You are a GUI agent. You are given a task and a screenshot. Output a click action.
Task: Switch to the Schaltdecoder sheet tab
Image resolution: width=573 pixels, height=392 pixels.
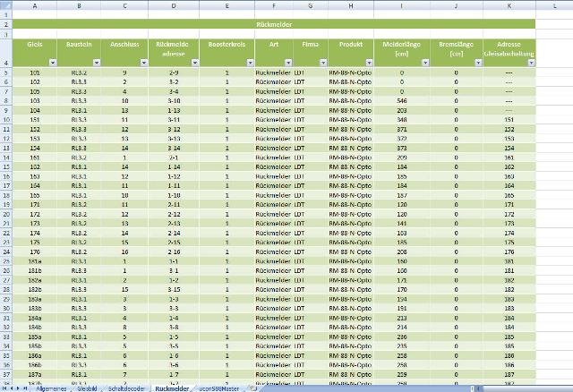coord(126,388)
